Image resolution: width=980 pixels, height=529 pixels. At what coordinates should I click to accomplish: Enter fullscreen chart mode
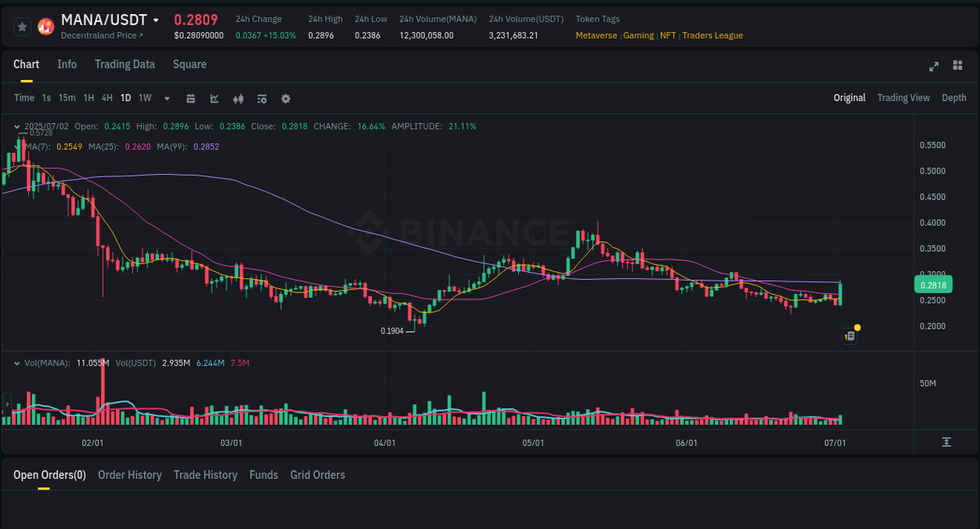point(933,67)
